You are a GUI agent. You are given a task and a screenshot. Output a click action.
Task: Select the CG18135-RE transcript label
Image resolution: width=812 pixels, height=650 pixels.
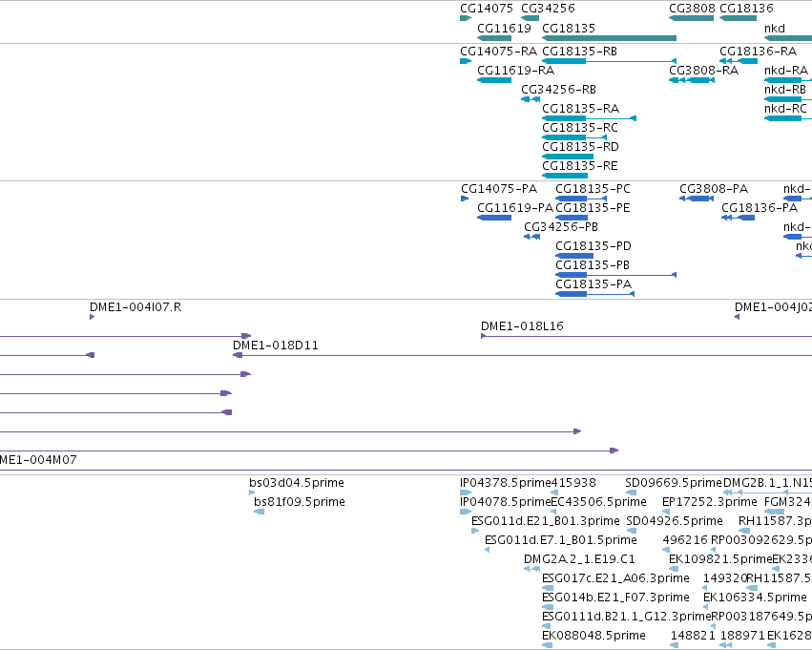point(580,166)
